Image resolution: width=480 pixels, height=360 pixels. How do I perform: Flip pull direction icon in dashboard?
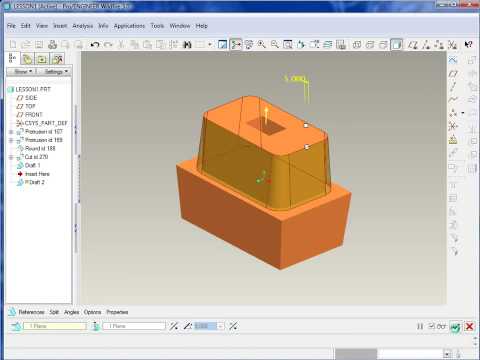[173, 326]
